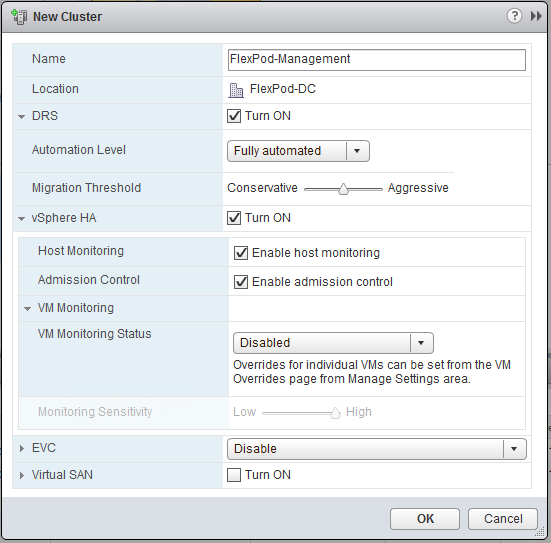
Task: Toggle the vSphere HA Turn ON checkbox
Action: point(234,218)
